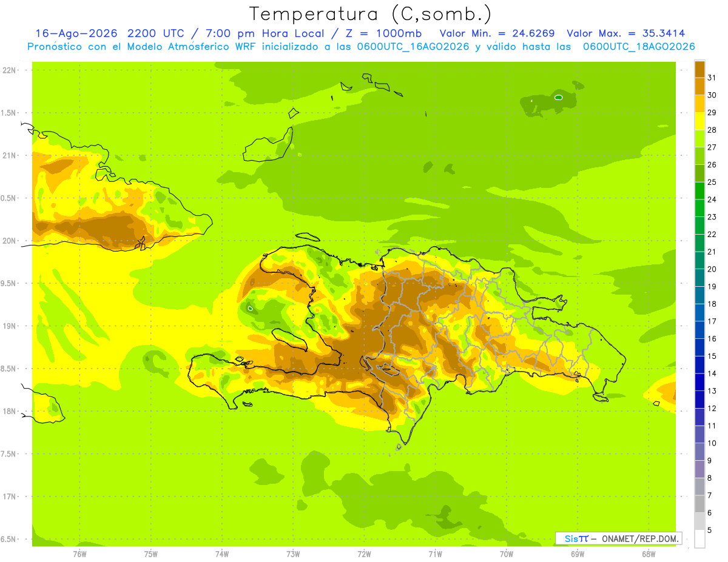This screenshot has height=562, width=728.
Task: Click the '18N' latitude axis label
Action: coord(10,411)
